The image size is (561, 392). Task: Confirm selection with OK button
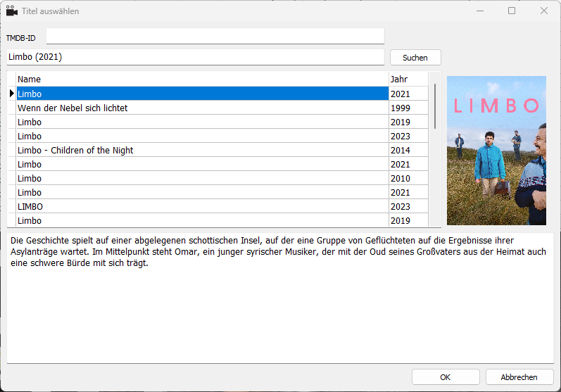pos(446,377)
